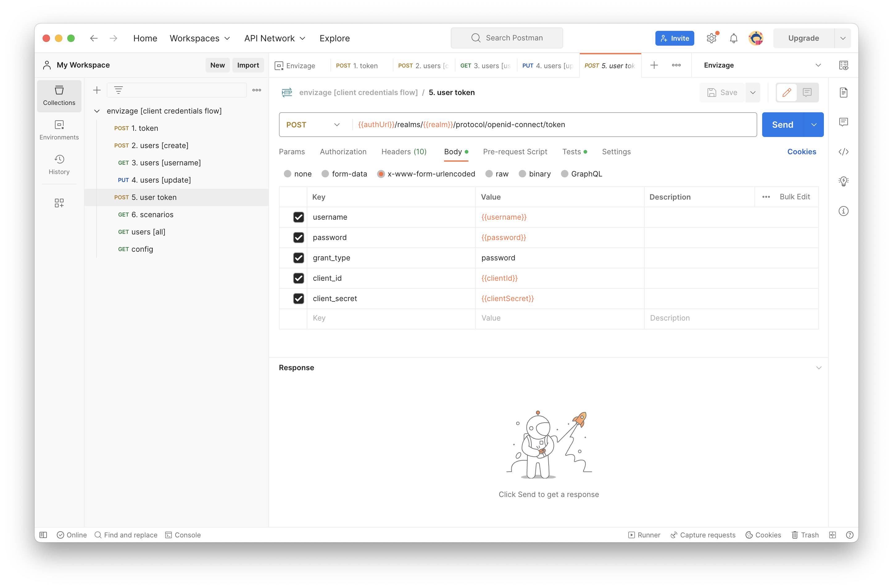Viewport: 893px width, 588px height.
Task: Switch to the Authorization tab
Action: [343, 151]
